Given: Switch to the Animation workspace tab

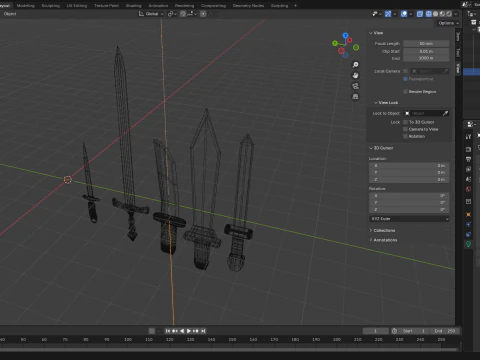Looking at the screenshot, I should (x=158, y=5).
